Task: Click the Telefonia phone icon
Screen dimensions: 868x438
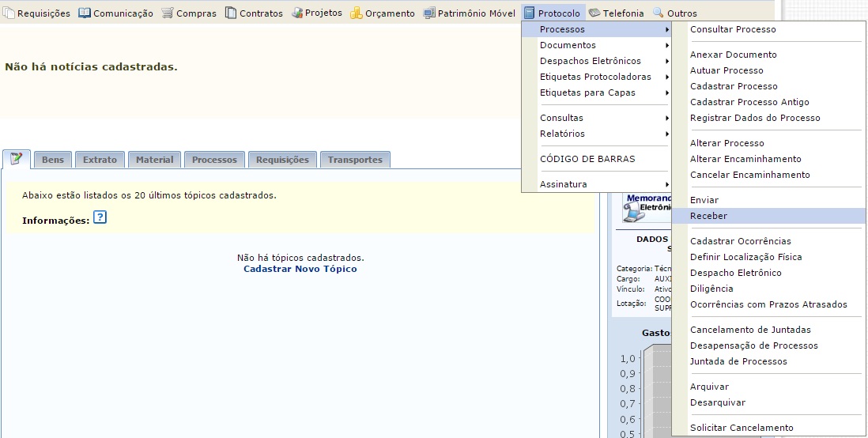Action: pos(594,13)
